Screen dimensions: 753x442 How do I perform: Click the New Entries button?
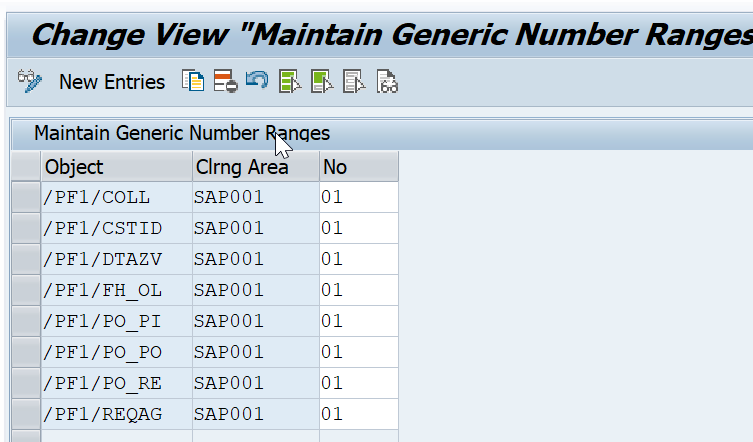[112, 82]
